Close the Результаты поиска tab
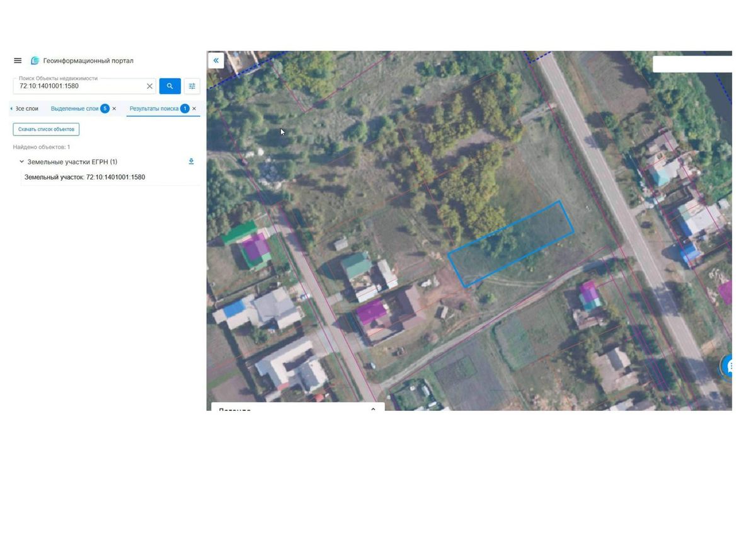 tap(194, 108)
